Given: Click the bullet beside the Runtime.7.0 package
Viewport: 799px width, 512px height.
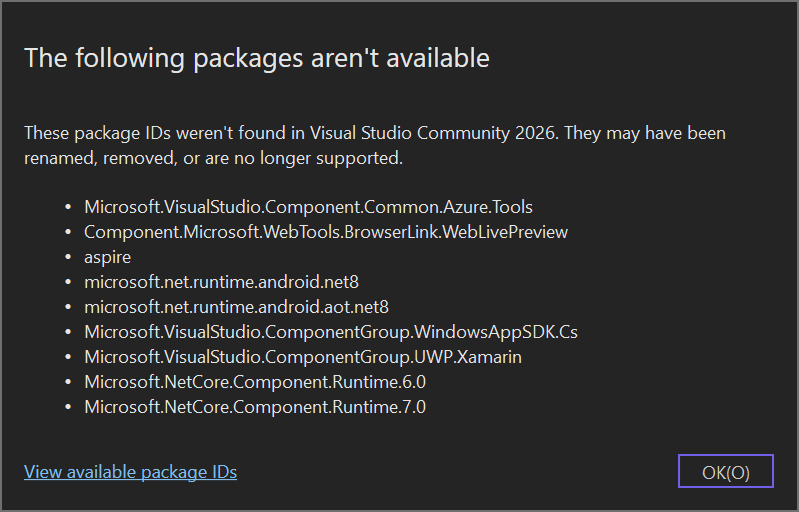Looking at the screenshot, I should 68,407.
